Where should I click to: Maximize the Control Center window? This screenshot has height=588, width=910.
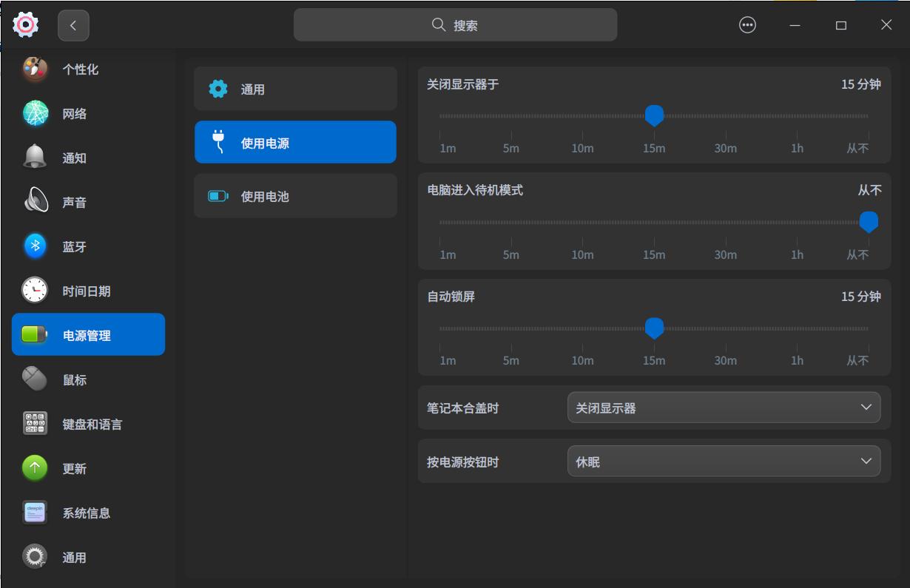click(x=841, y=25)
